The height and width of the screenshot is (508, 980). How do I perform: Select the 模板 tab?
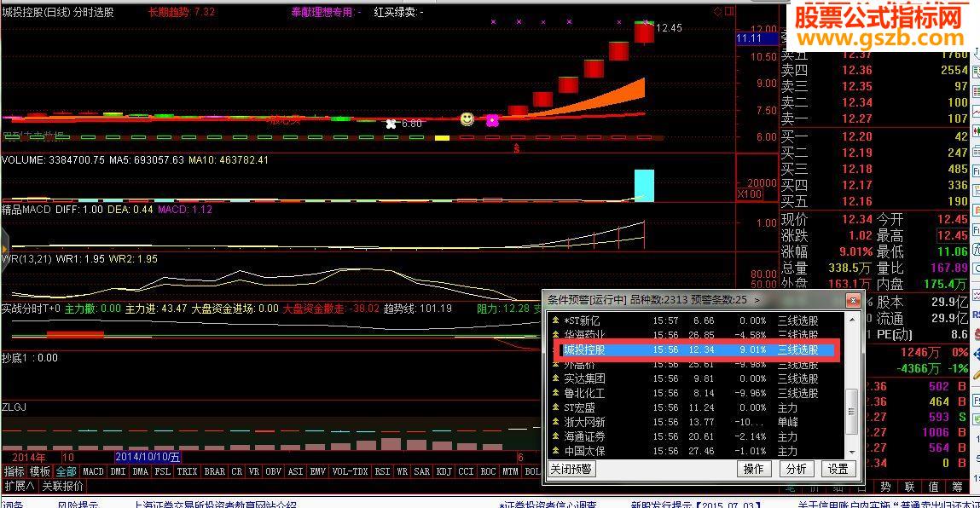coord(40,471)
